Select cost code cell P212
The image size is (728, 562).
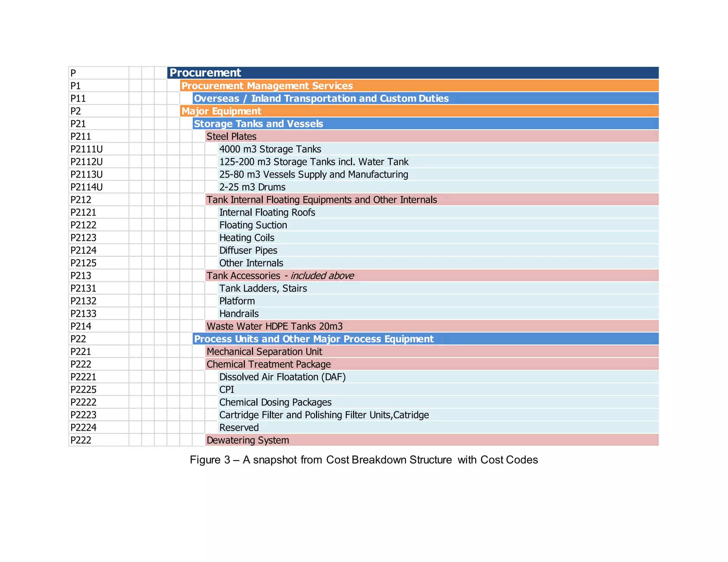(x=99, y=200)
